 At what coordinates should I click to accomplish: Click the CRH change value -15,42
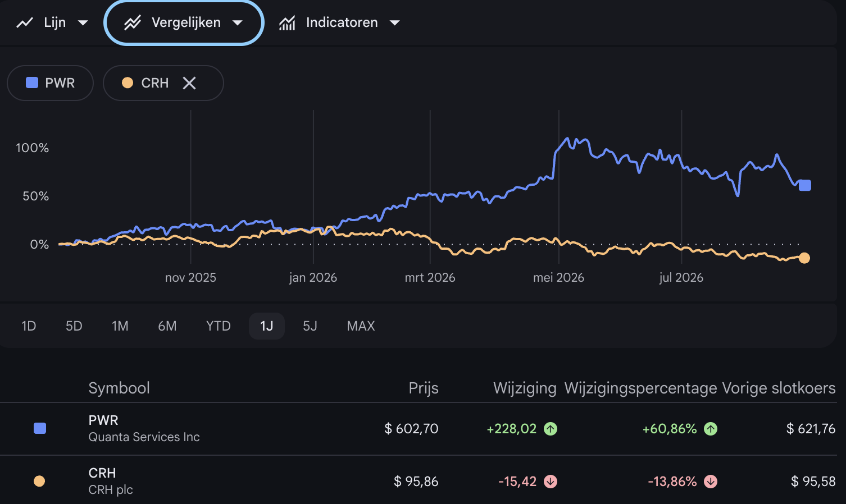[x=517, y=482]
